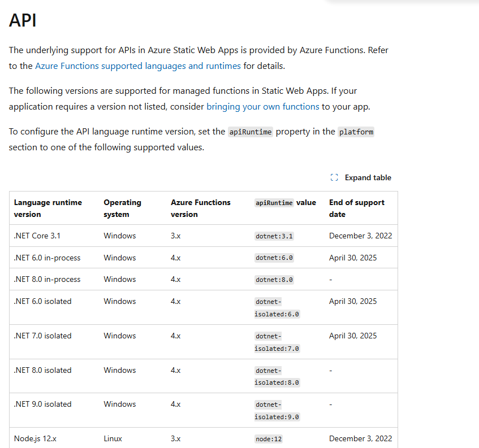479x448 pixels.
Task: Click 4.x in the .NET 8.0 in-process row
Action: click(176, 280)
